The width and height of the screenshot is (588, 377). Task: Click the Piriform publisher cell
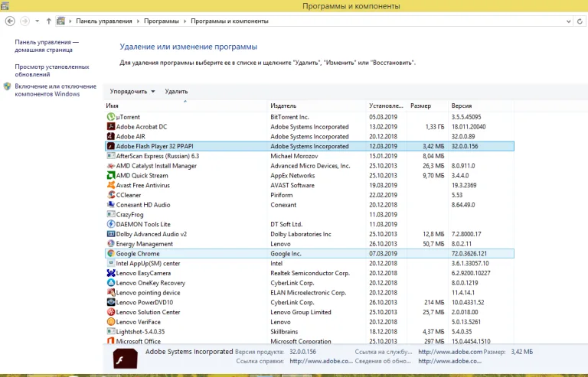282,195
